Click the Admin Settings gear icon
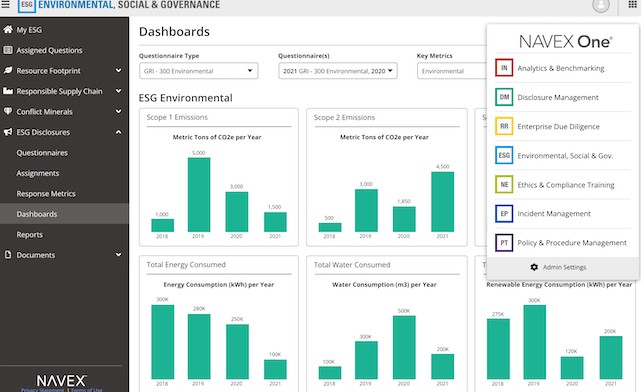The height and width of the screenshot is (392, 641). (x=534, y=267)
